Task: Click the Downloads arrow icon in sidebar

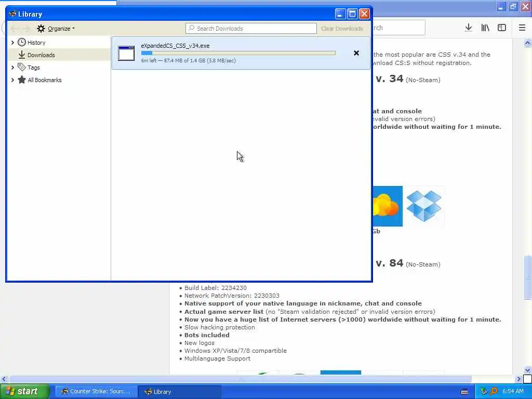Action: (22, 55)
